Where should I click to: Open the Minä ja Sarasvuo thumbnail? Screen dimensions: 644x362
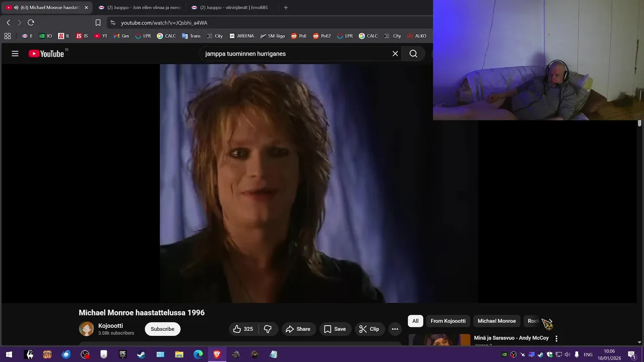[x=439, y=340]
